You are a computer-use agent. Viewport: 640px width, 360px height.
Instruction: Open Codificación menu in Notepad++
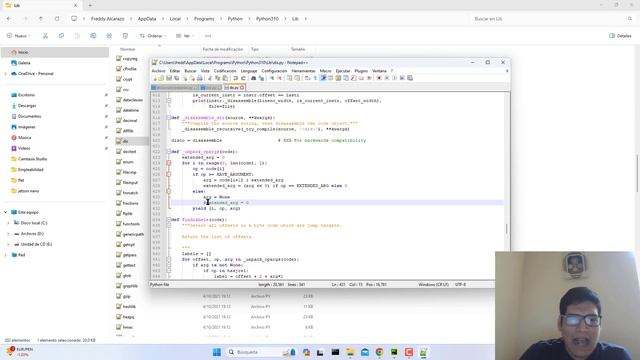(225, 71)
